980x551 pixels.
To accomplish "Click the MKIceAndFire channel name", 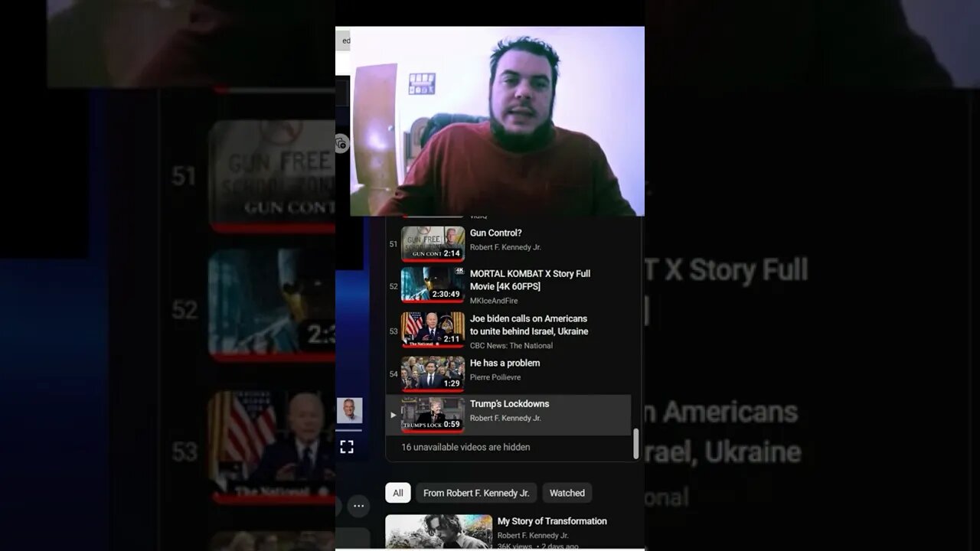I will click(494, 301).
